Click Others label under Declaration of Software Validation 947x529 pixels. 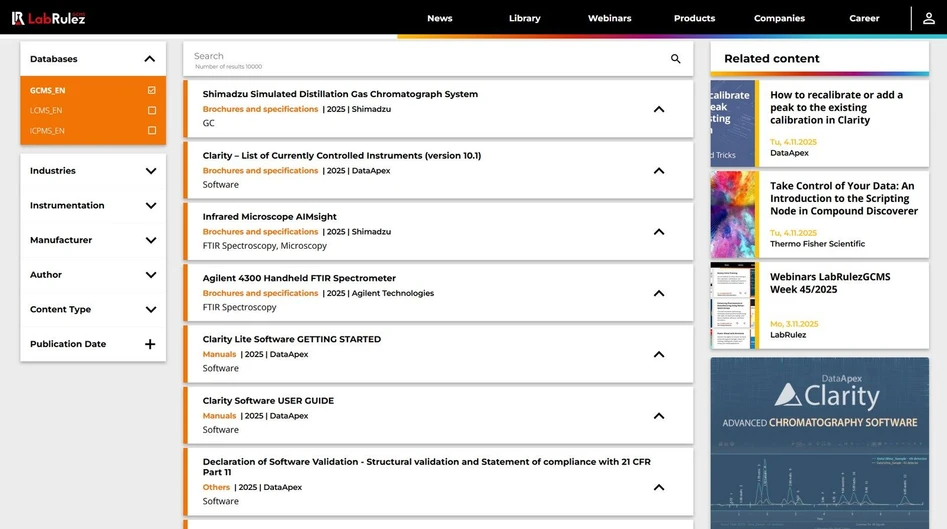(x=216, y=487)
